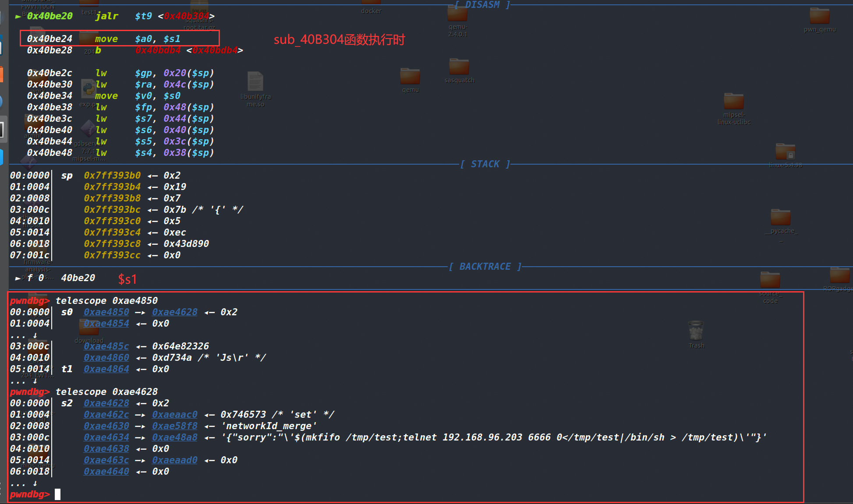This screenshot has height=504, width=853.
Task: Click the 0xae58f8 pointer link
Action: [175, 426]
